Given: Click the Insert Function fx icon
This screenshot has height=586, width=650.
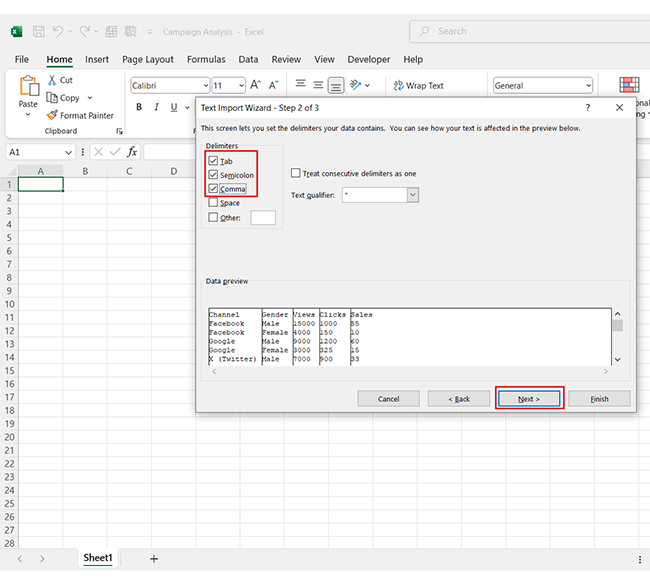Looking at the screenshot, I should click(132, 152).
